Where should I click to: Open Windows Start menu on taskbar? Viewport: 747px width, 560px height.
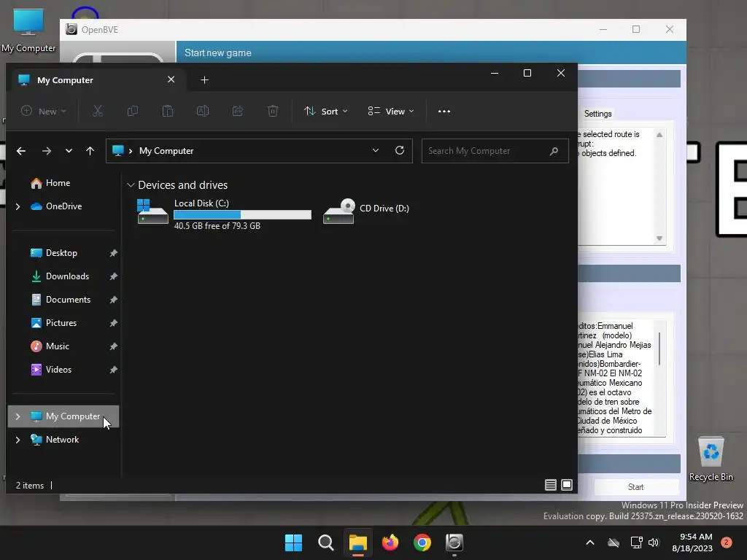(293, 542)
